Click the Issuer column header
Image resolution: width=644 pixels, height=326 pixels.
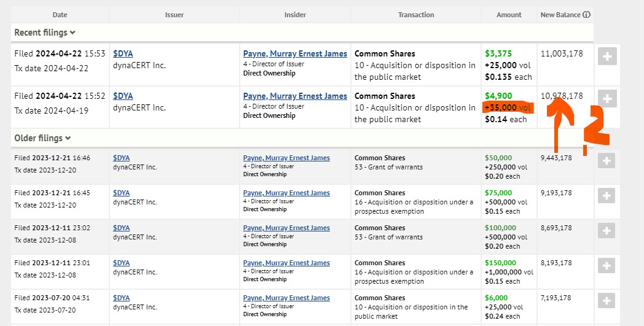174,15
